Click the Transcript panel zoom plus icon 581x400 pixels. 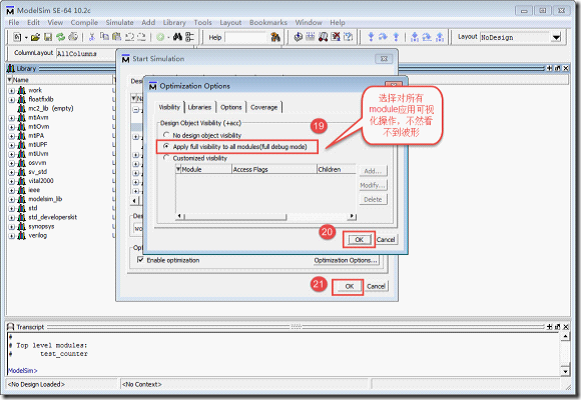tap(550, 327)
